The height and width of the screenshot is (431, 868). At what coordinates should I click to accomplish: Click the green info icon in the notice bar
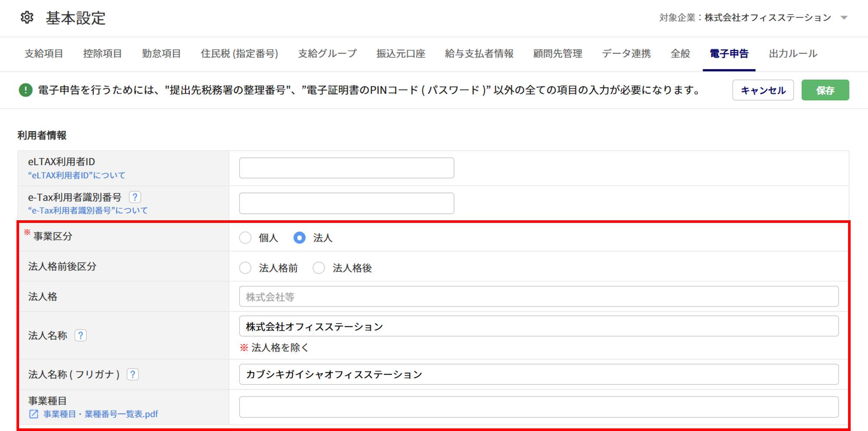[x=26, y=90]
